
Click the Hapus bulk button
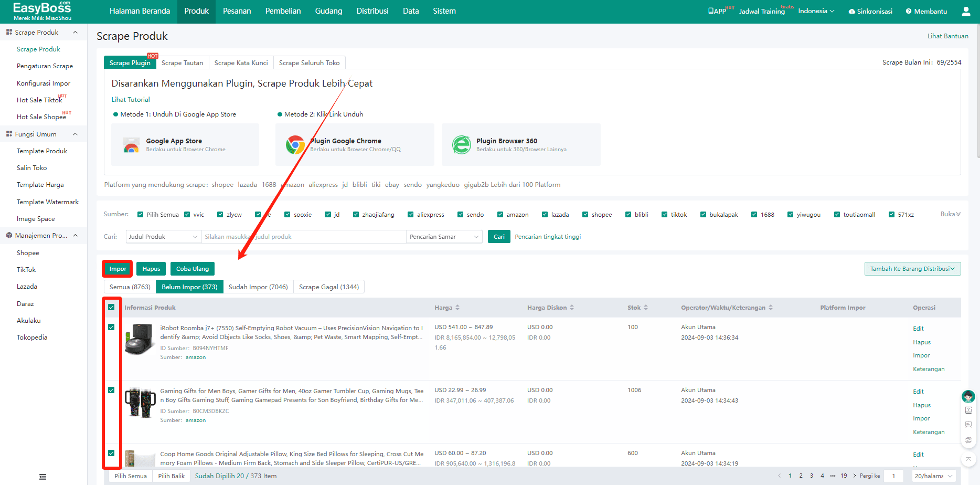pos(151,269)
